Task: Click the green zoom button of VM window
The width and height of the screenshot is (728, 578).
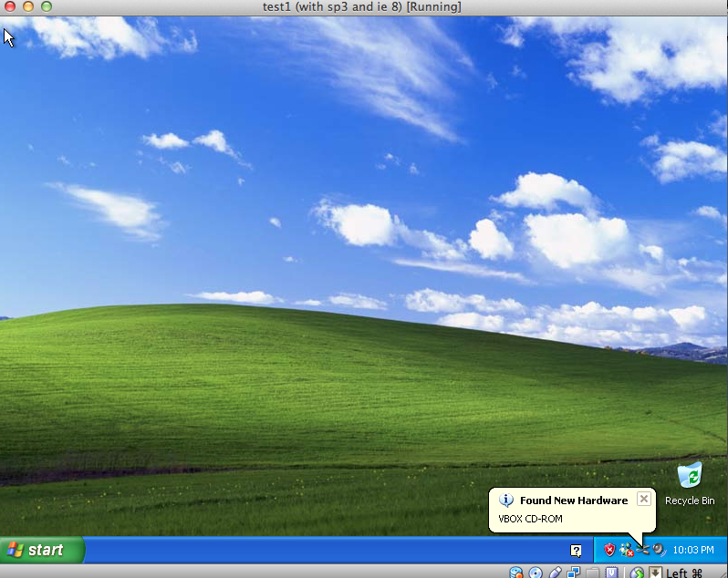Action: click(x=47, y=6)
